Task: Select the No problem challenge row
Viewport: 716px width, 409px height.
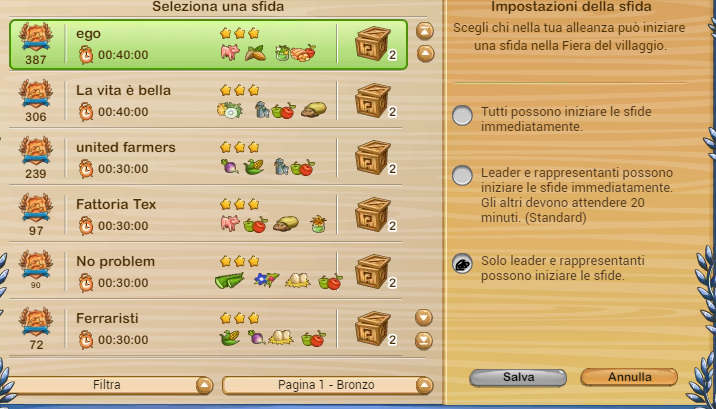Action: coord(205,272)
